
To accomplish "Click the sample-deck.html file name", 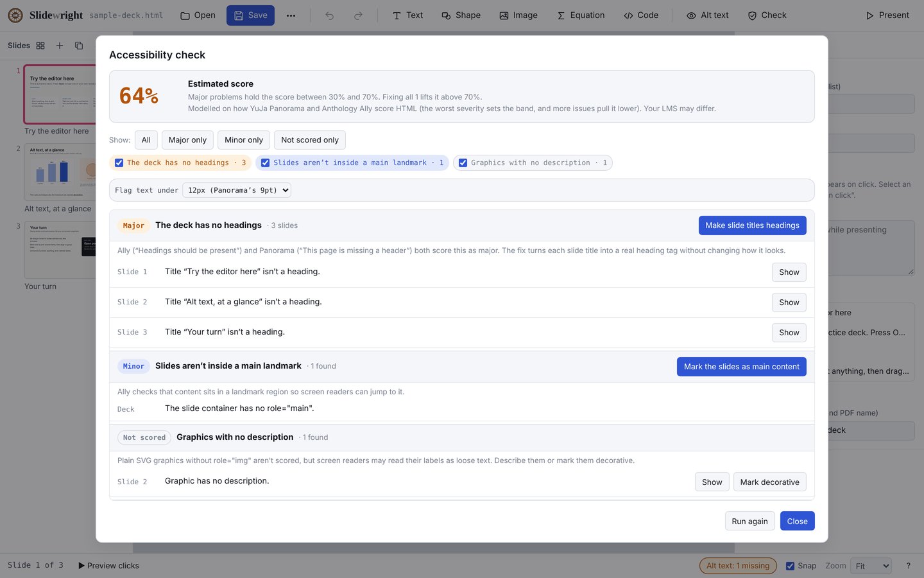I will (x=126, y=15).
